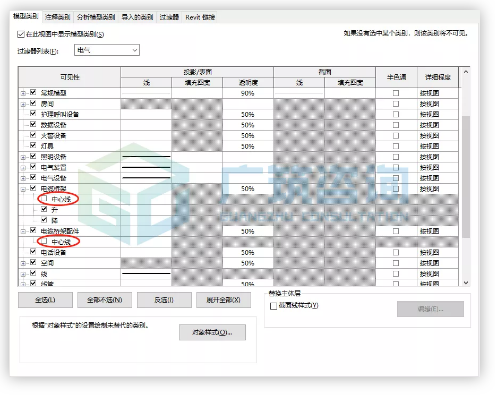Uncheck visibility of 电气装置
The height and width of the screenshot is (395, 495).
[x=33, y=167]
